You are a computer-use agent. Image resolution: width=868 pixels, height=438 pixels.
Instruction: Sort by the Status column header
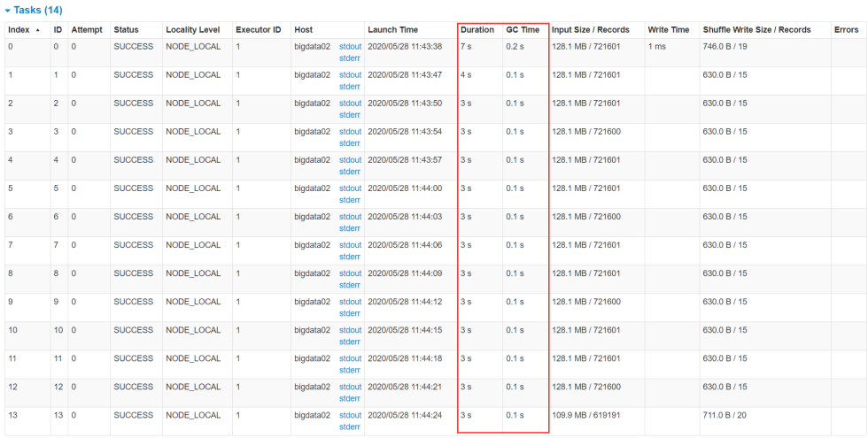[126, 30]
